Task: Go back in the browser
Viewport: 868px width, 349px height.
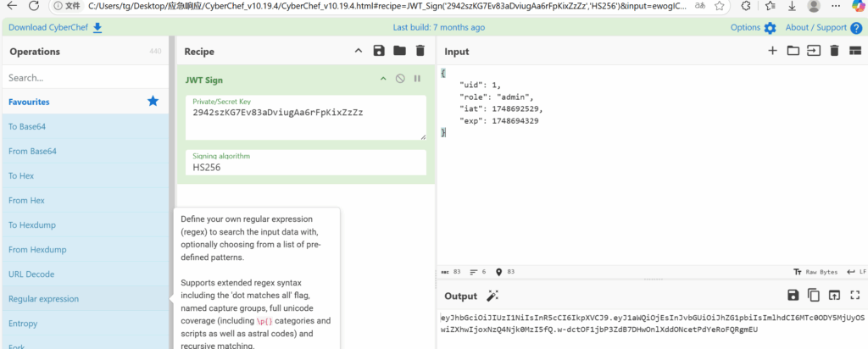Action: coord(12,6)
